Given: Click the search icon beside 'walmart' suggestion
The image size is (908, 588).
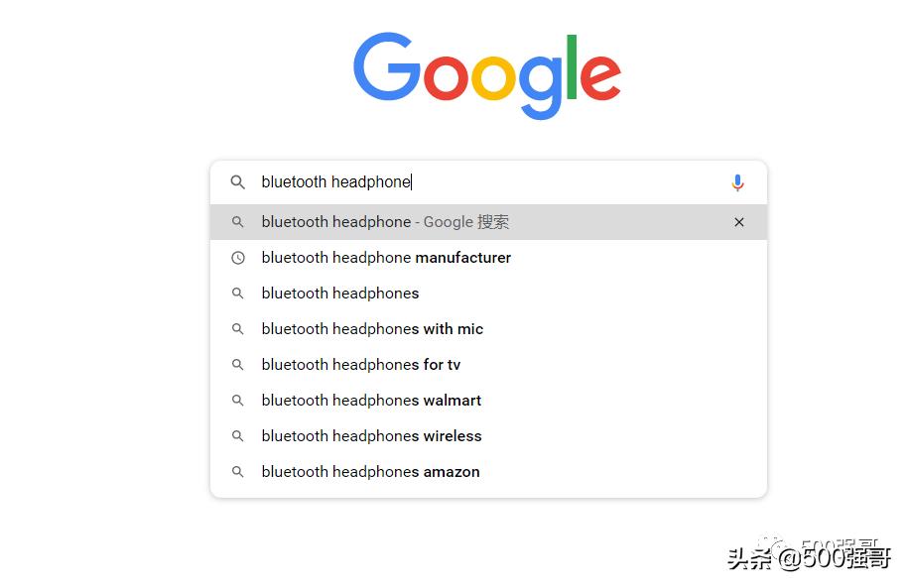Looking at the screenshot, I should coord(238,401).
